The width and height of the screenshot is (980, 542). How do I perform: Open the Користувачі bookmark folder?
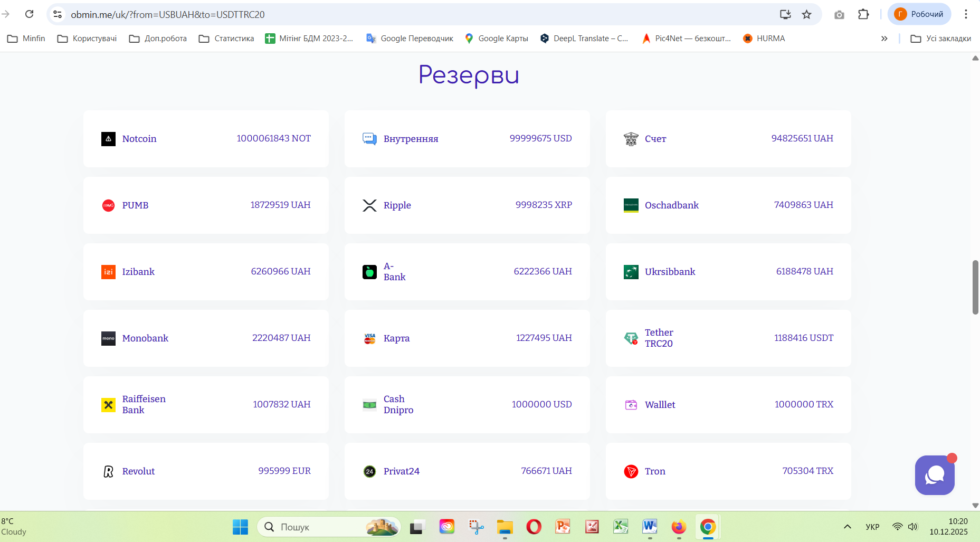pos(87,39)
